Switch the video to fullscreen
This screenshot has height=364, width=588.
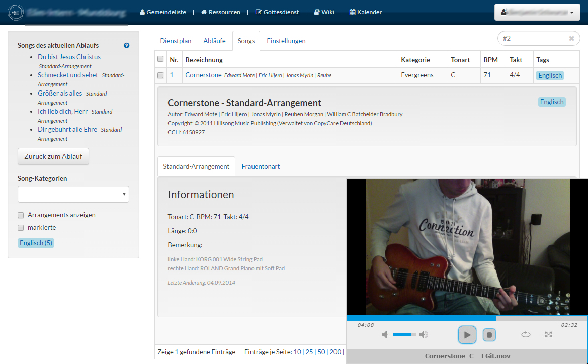[x=548, y=334]
